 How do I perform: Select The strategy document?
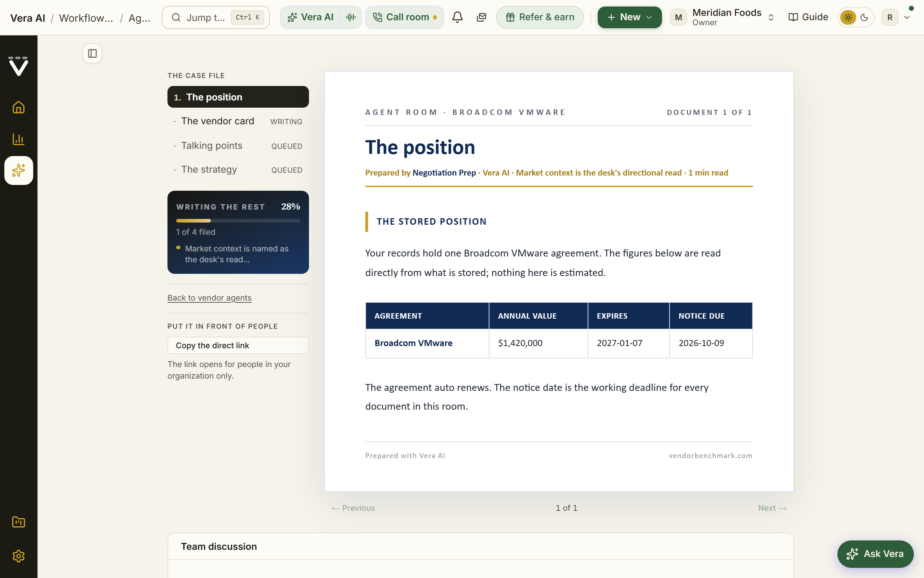coord(238,170)
